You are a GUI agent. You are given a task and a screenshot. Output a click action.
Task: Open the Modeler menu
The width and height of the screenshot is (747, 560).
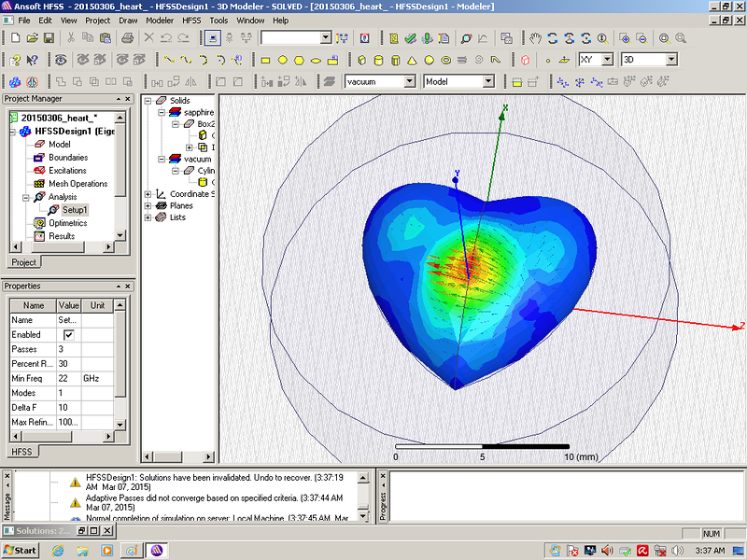coord(160,20)
